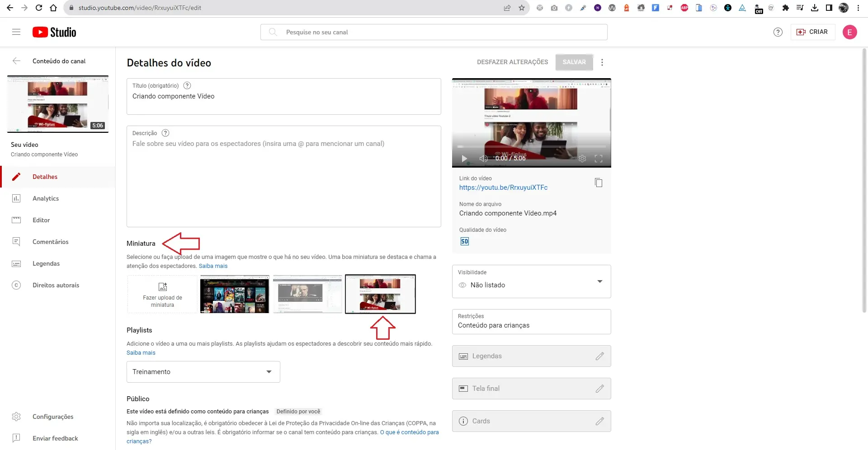This screenshot has height=450, width=868.
Task: Click the Analytics bar chart icon
Action: tap(16, 198)
